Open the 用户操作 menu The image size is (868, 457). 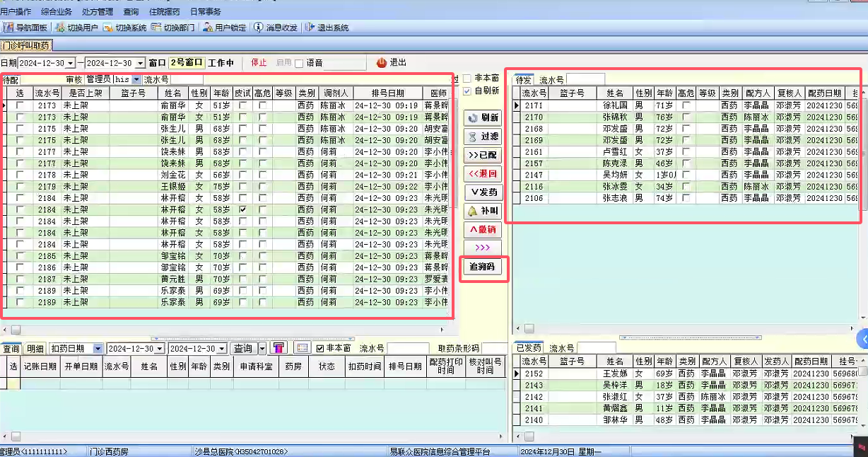[x=16, y=12]
